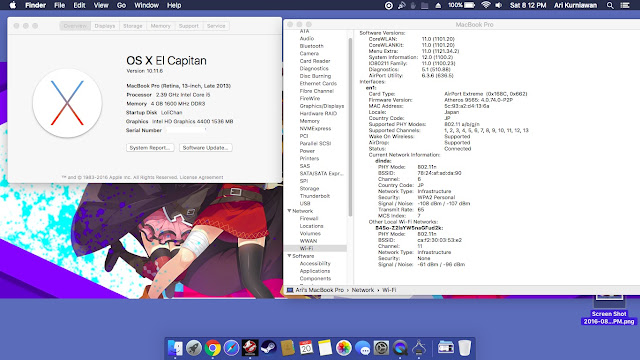Image resolution: width=640 pixels, height=360 pixels.
Task: Open System Preferences gear in Dock
Action: 381,348
